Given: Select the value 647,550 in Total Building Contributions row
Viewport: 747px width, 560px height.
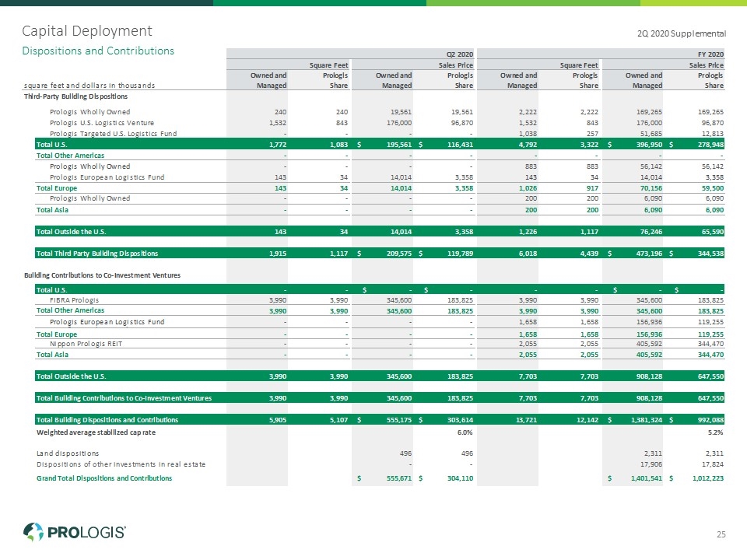Looking at the screenshot, I should click(710, 398).
